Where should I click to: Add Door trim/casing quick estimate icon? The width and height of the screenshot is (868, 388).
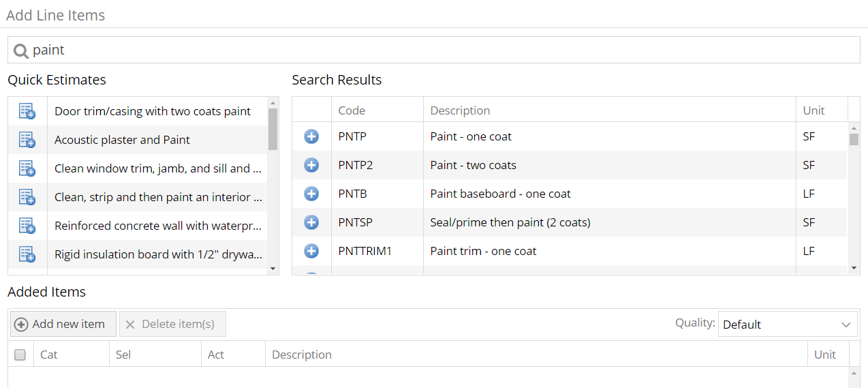tap(27, 111)
